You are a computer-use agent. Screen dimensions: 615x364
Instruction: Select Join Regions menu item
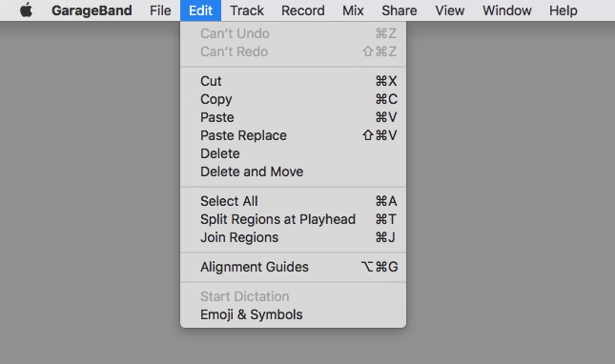(293, 237)
